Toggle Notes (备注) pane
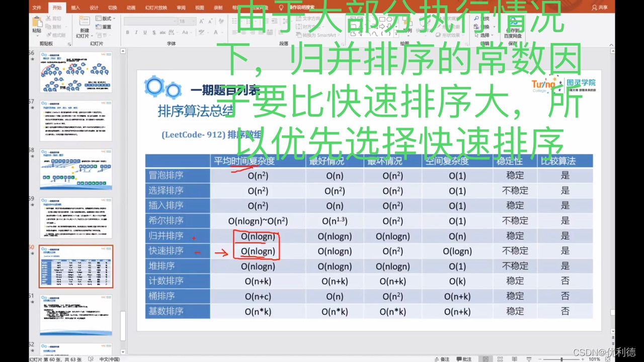Screen dimensions: 644x362 point(442,359)
